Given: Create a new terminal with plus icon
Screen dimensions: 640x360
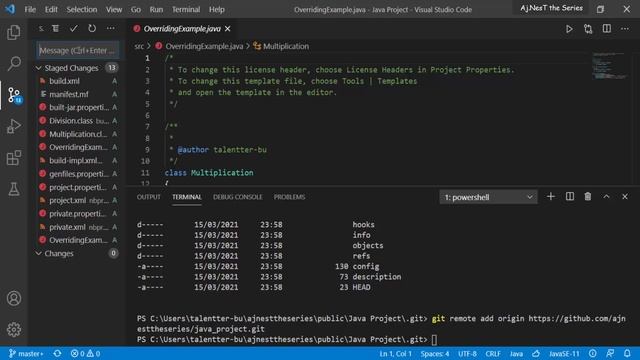Looking at the screenshot, I should click(551, 197).
